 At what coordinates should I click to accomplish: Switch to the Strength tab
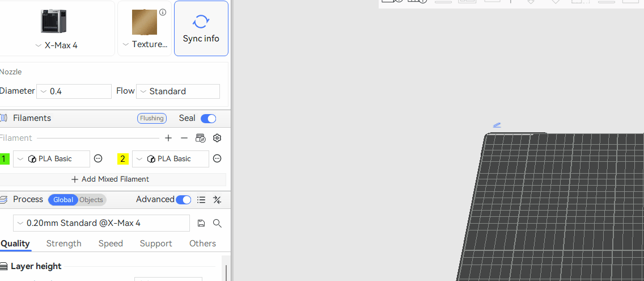[63, 244]
